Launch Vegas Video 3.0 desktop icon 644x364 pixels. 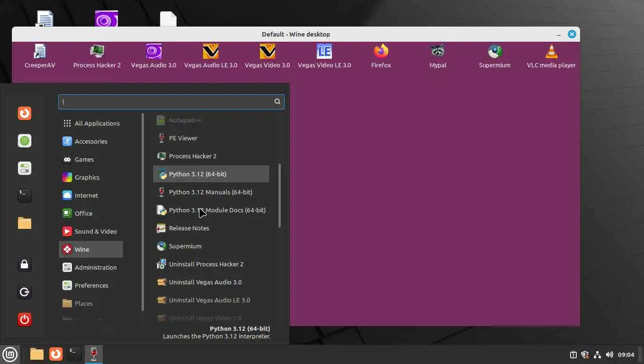click(267, 56)
